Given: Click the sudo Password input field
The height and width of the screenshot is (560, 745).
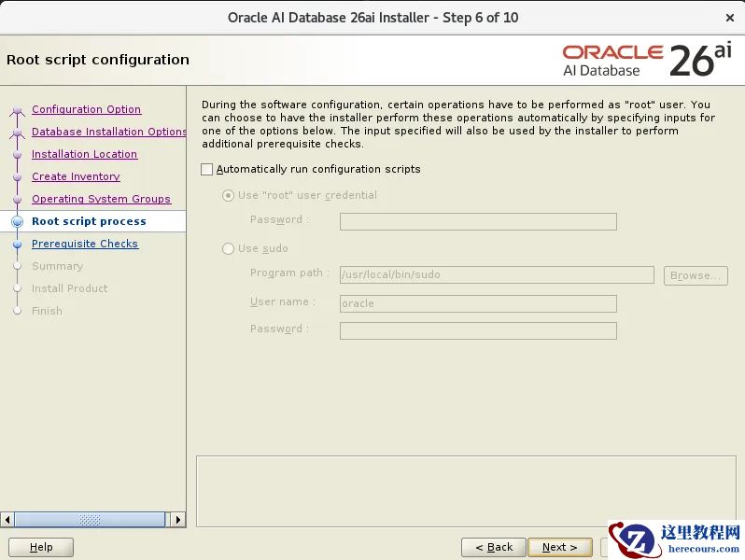Looking at the screenshot, I should pyautogui.click(x=478, y=330).
